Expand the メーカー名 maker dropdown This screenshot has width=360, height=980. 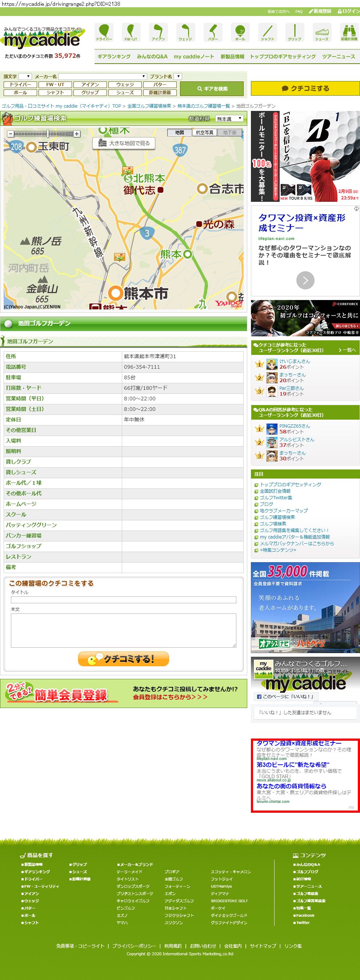click(x=103, y=76)
